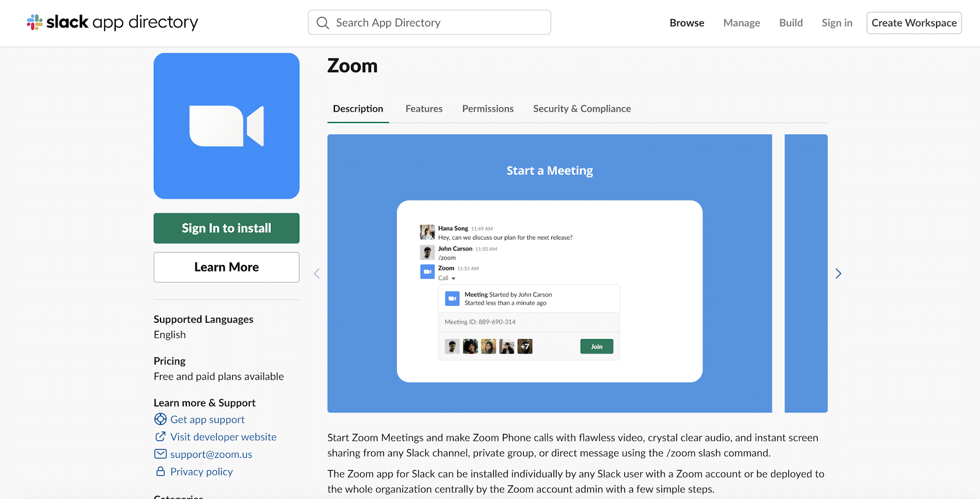Click the Sign in link
This screenshot has width=980, height=499.
tap(837, 23)
